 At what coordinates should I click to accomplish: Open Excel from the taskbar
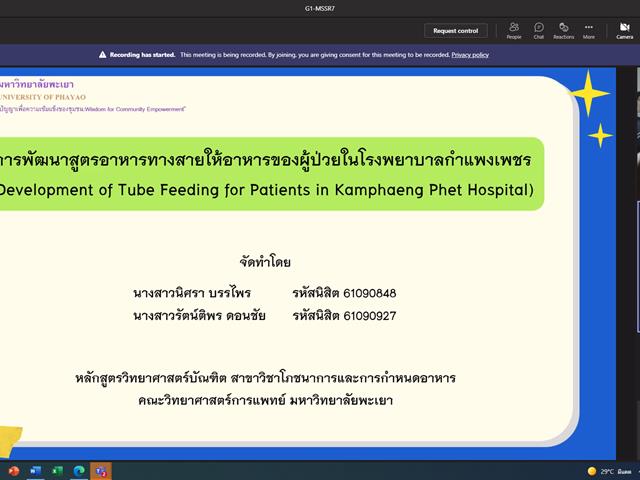click(x=58, y=471)
